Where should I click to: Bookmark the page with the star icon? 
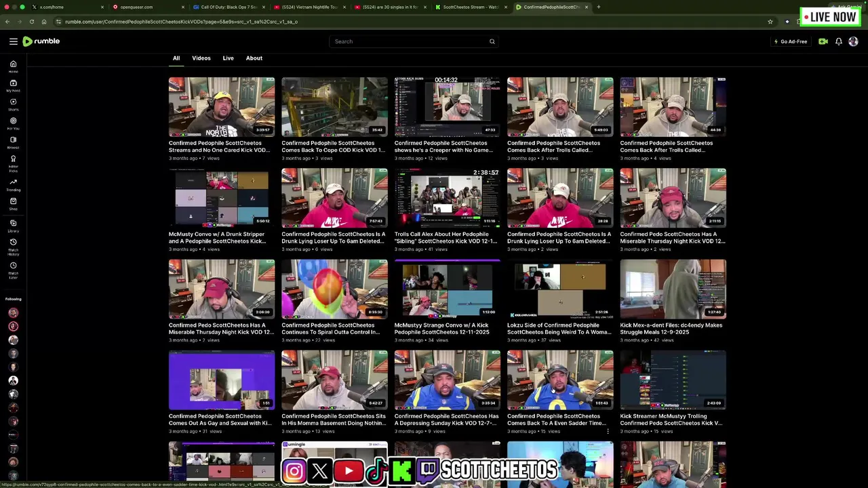pos(770,22)
